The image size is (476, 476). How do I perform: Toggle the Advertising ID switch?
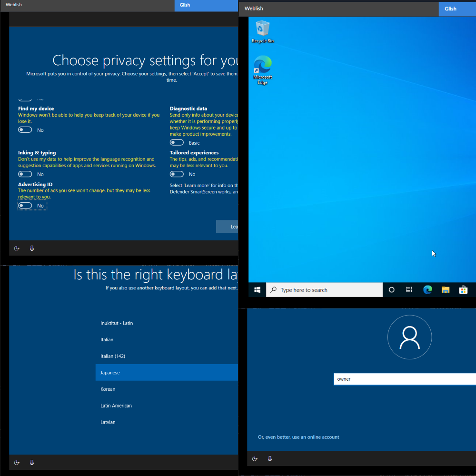pyautogui.click(x=25, y=206)
